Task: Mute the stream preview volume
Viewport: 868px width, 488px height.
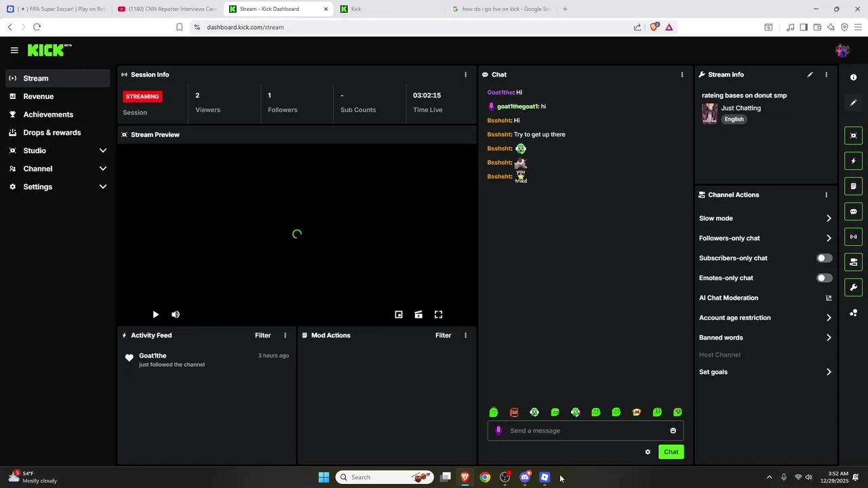Action: 176,314
